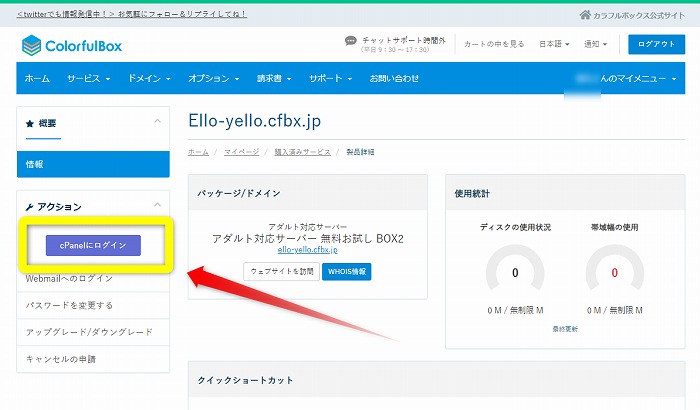Click the ログアウト button
700x410 pixels.
[x=656, y=44]
